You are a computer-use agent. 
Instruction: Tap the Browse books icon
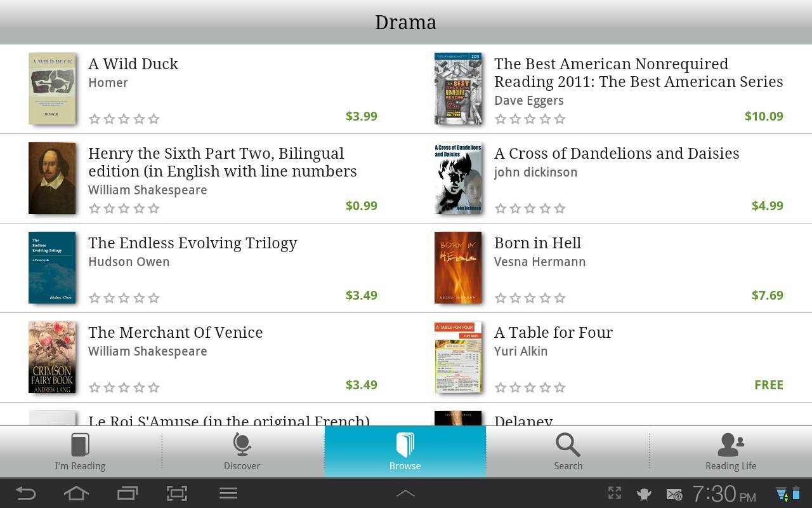tap(405, 444)
